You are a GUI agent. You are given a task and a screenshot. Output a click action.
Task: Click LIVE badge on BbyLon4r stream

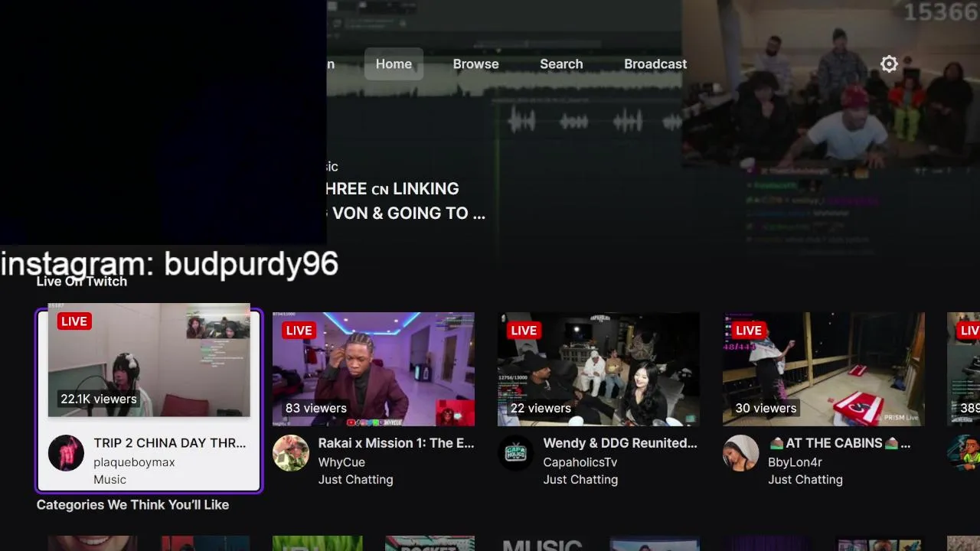(x=749, y=331)
